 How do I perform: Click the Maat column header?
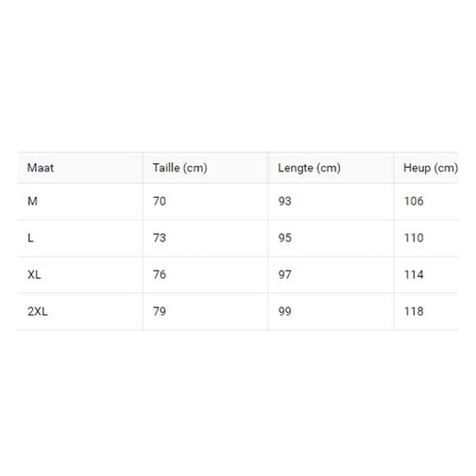click(40, 168)
